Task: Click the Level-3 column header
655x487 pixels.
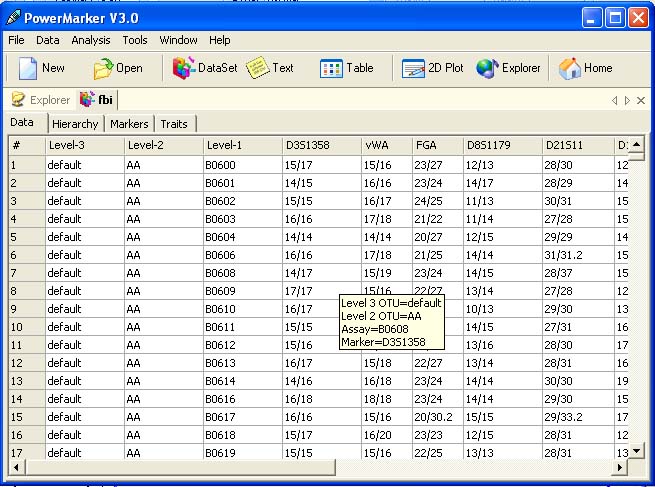Action: tap(85, 145)
